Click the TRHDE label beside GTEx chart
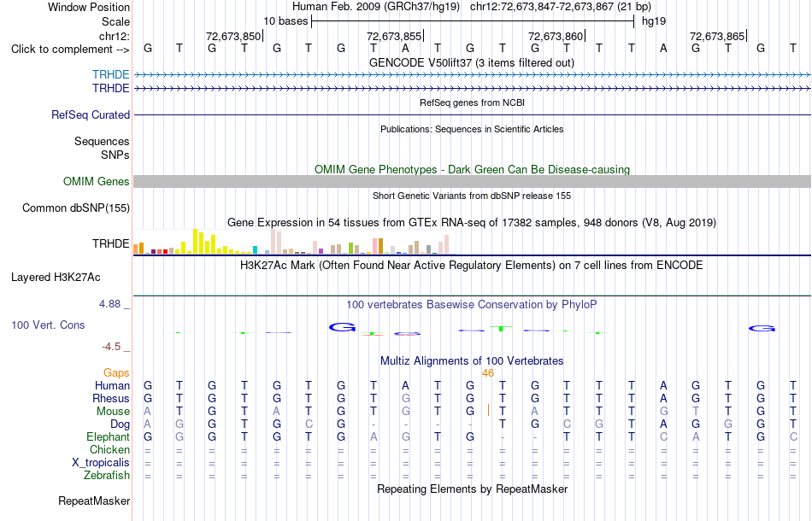Viewport: 812px width, 521px height. (111, 243)
